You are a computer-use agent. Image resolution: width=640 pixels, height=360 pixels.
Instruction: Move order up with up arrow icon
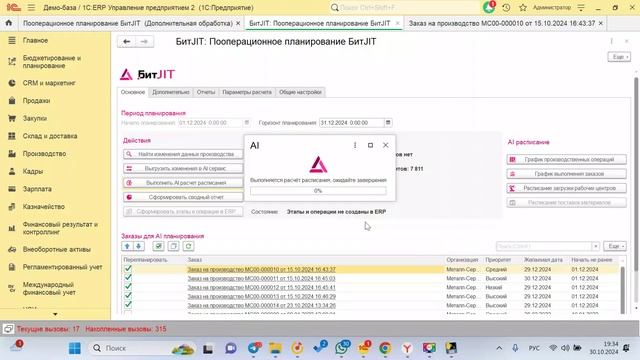click(127, 246)
